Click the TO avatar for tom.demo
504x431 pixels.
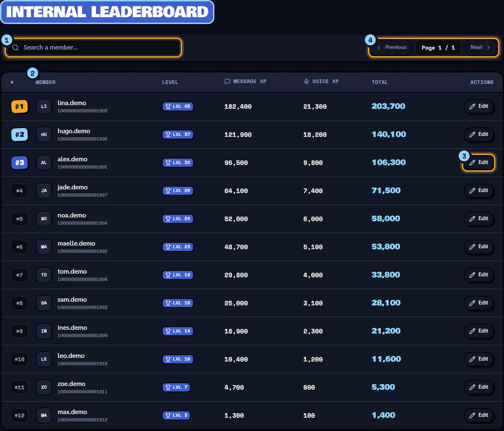[x=44, y=275]
